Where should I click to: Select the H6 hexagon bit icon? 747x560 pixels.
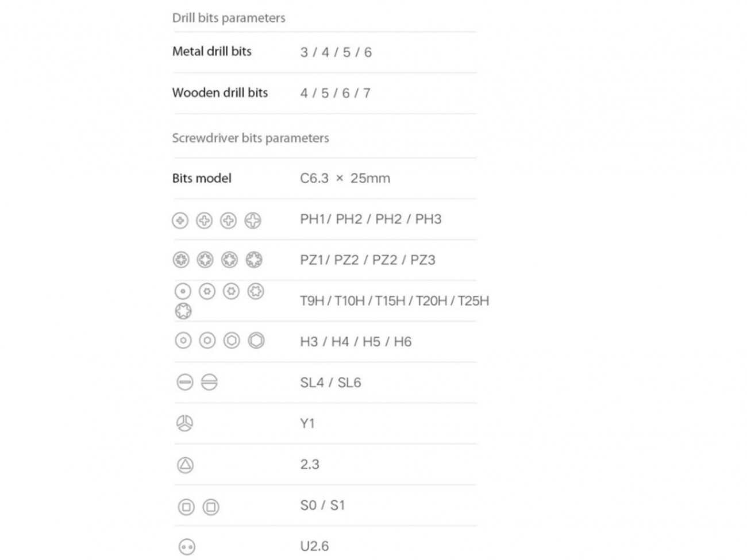pos(256,341)
